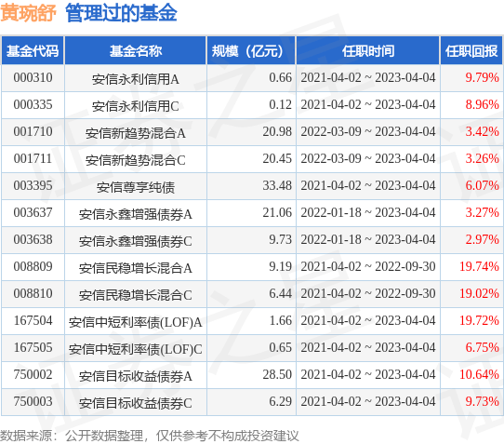Screen dimensions: 504x444
Task: Open fund 安信新趋势混合A
Action: [x=136, y=132]
